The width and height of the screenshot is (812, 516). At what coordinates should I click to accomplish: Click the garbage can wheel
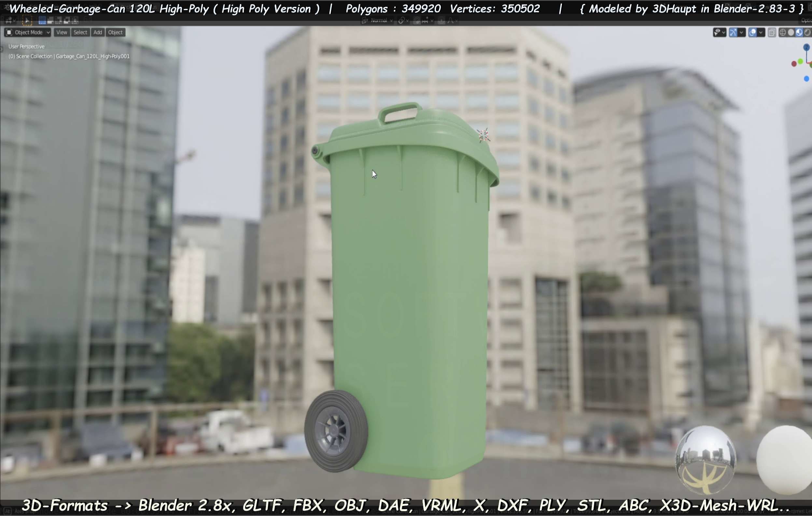click(336, 431)
